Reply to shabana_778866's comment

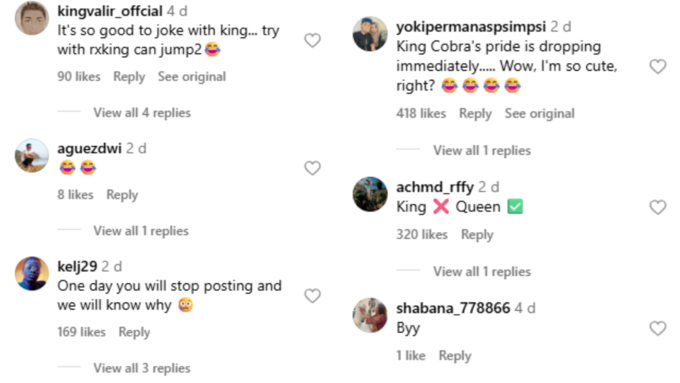(x=455, y=356)
